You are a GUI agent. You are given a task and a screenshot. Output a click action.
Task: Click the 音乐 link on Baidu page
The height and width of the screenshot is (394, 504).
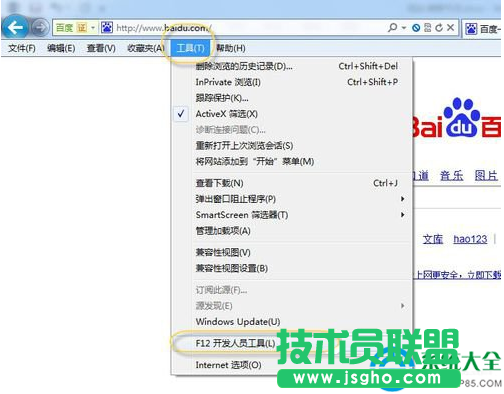pos(452,175)
